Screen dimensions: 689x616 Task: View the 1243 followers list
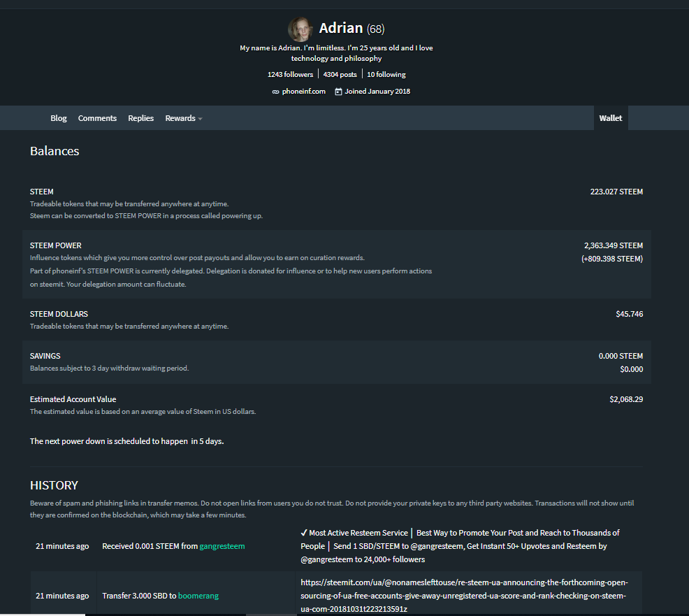[x=291, y=74]
